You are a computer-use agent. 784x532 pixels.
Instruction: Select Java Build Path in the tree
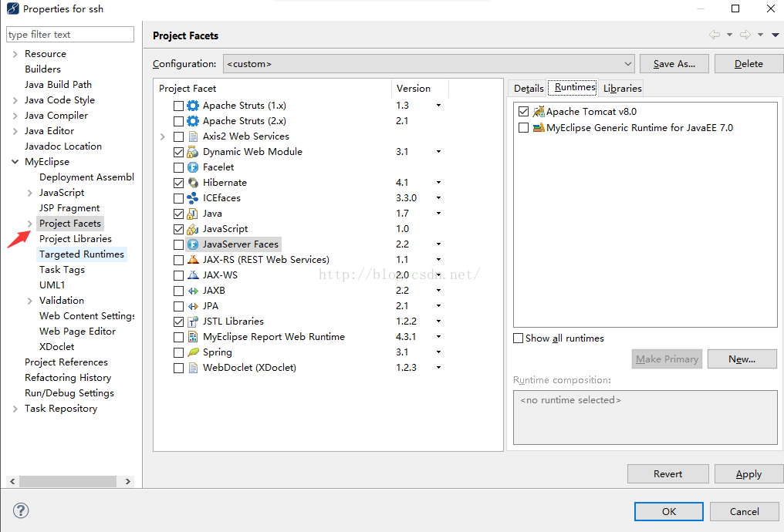[x=58, y=84]
